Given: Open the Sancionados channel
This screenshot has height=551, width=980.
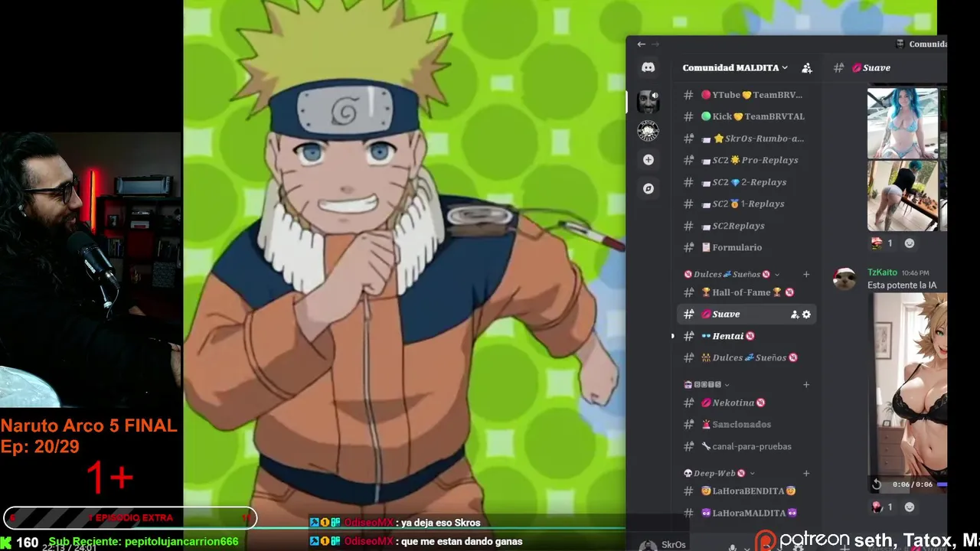Looking at the screenshot, I should click(x=746, y=424).
